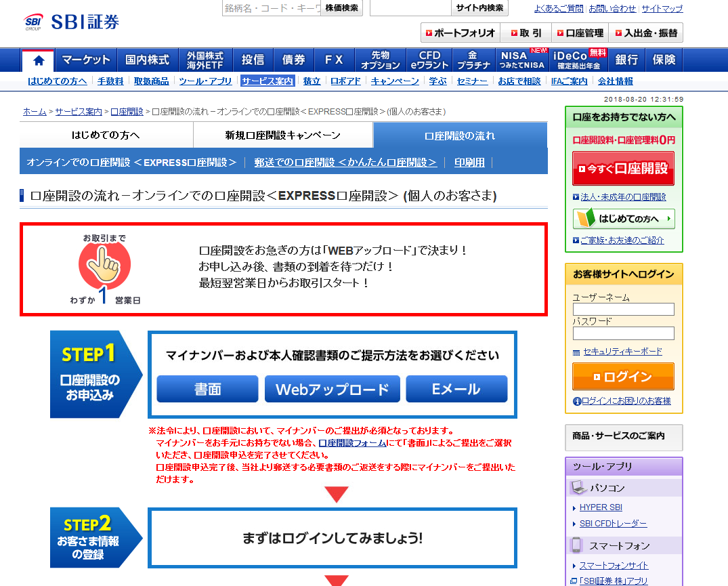Click the 口座開設 breadcrumb link
The height and width of the screenshot is (586, 728).
pos(127,112)
